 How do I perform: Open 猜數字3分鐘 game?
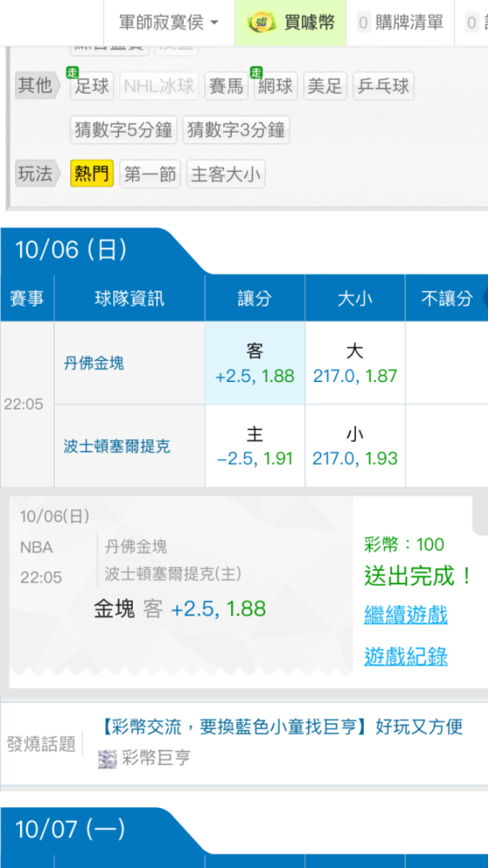click(236, 130)
